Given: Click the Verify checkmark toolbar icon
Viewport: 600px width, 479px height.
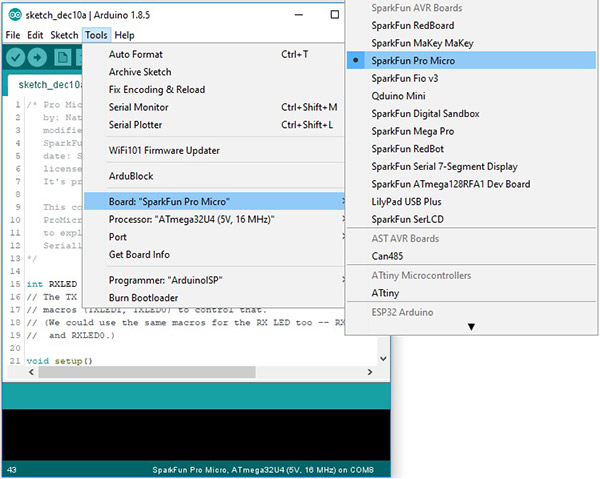Looking at the screenshot, I should [x=17, y=57].
